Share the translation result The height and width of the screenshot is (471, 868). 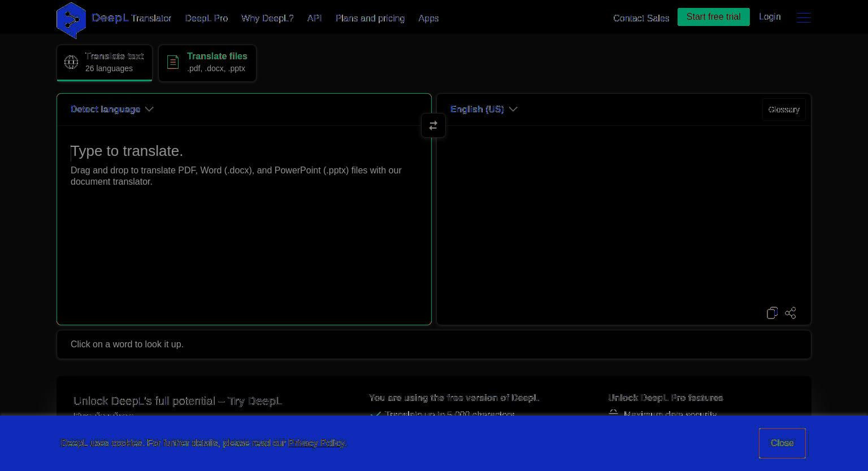(791, 313)
